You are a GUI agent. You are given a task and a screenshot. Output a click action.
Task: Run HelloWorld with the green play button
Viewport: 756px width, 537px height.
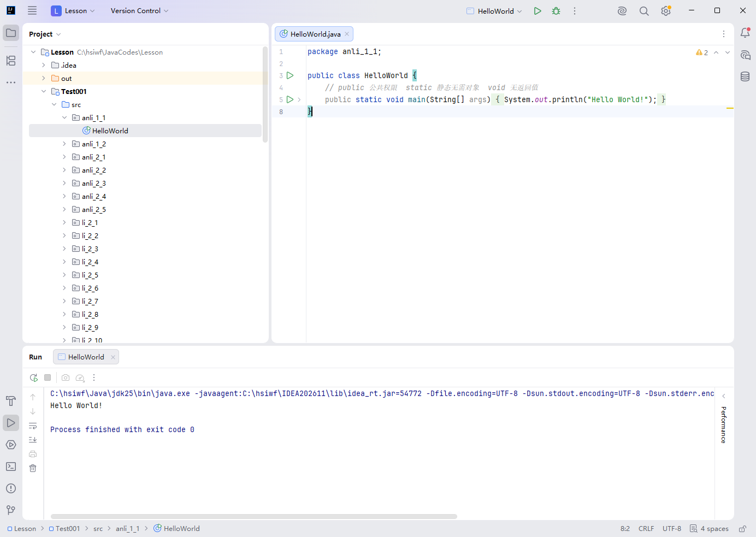tap(538, 11)
